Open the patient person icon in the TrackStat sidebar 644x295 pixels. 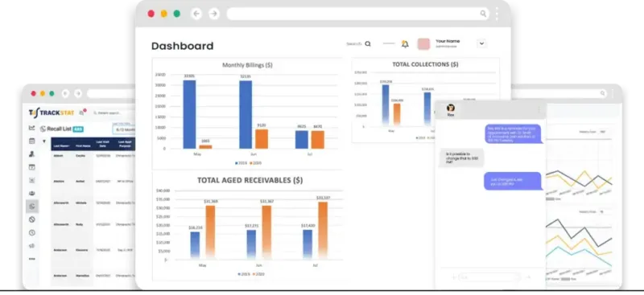(x=31, y=154)
